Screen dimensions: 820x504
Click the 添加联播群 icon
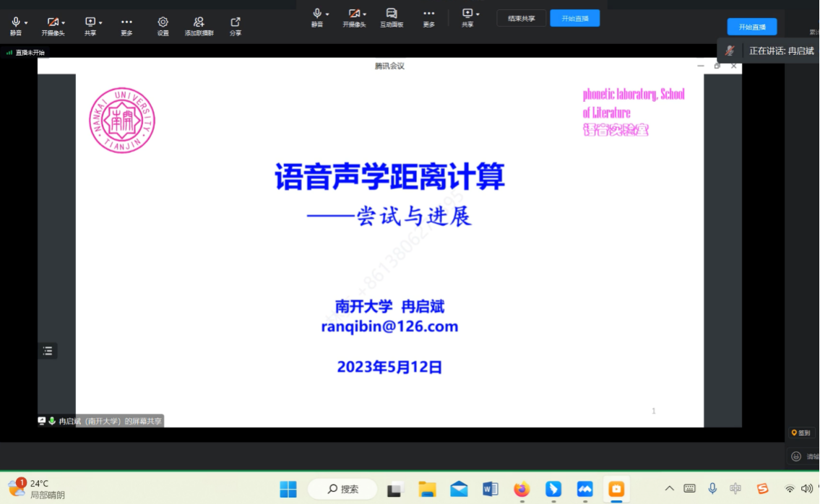[199, 22]
